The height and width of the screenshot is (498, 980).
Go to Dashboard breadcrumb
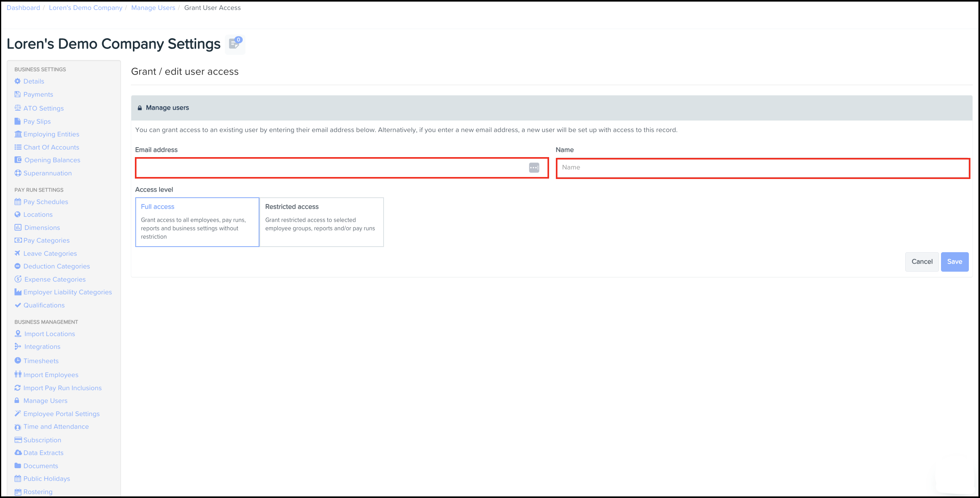[23, 8]
